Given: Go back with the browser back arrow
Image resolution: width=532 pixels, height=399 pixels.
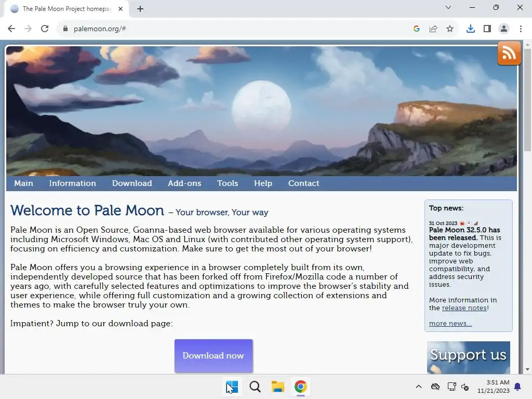Looking at the screenshot, I should 11,29.
